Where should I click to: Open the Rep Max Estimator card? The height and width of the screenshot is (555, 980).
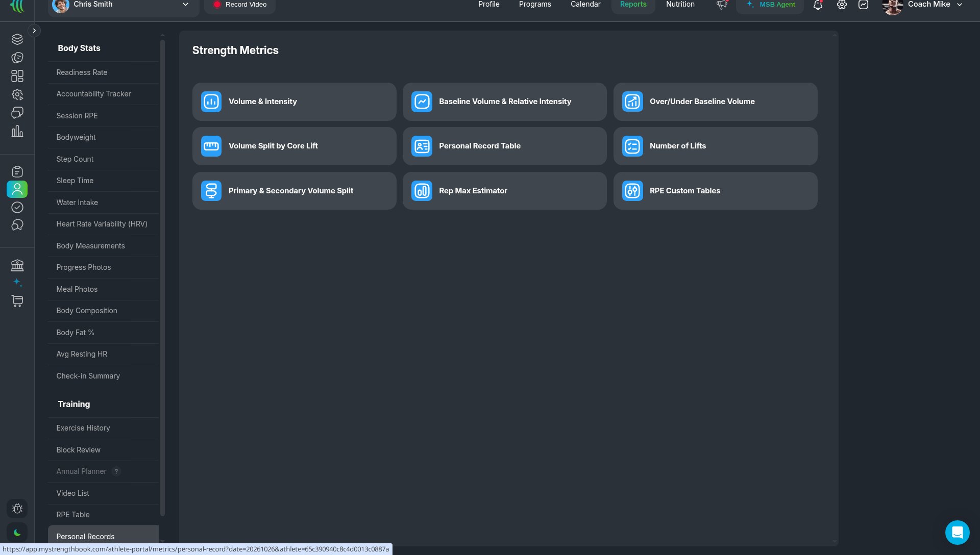505,191
